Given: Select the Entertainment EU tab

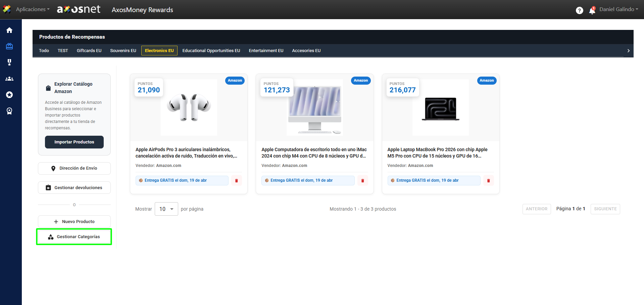Looking at the screenshot, I should [266, 51].
